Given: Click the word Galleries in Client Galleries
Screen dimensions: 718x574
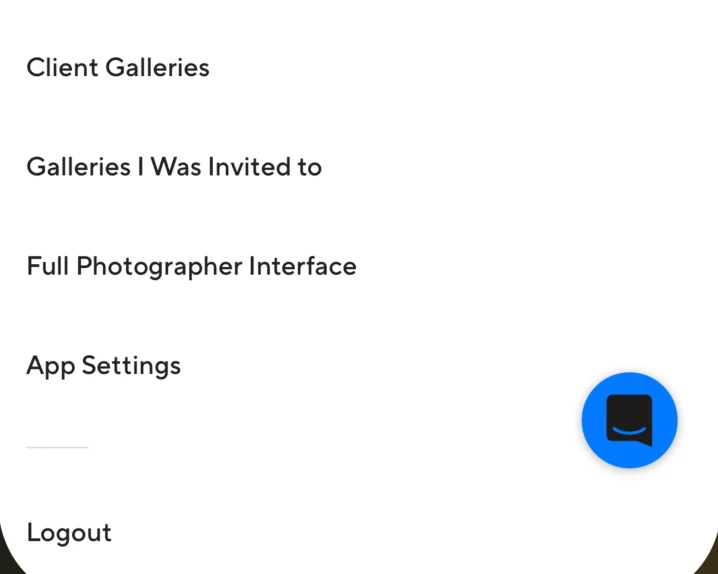Looking at the screenshot, I should [157, 68].
